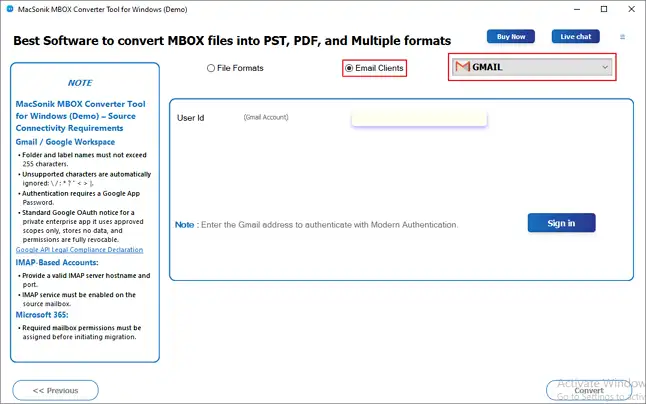Click the Modern Authentication note text

pyautogui.click(x=316, y=225)
